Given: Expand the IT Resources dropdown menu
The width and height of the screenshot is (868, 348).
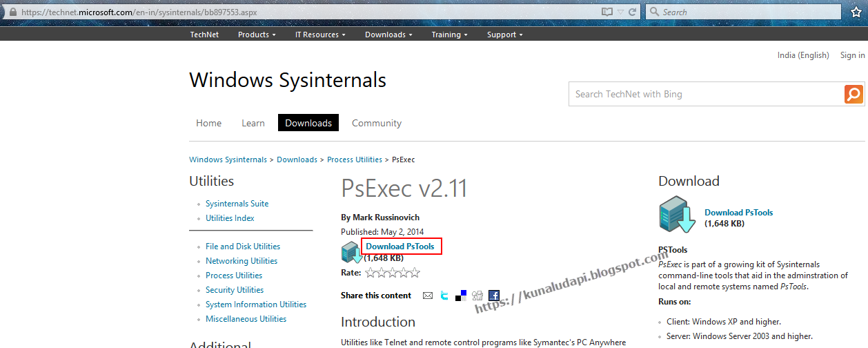Looking at the screenshot, I should pos(320,35).
